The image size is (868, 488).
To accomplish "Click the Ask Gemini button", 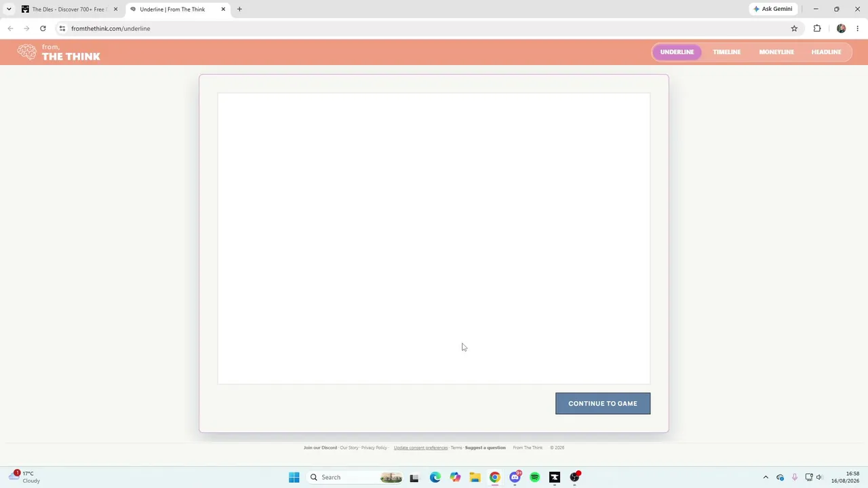I will coord(772,9).
